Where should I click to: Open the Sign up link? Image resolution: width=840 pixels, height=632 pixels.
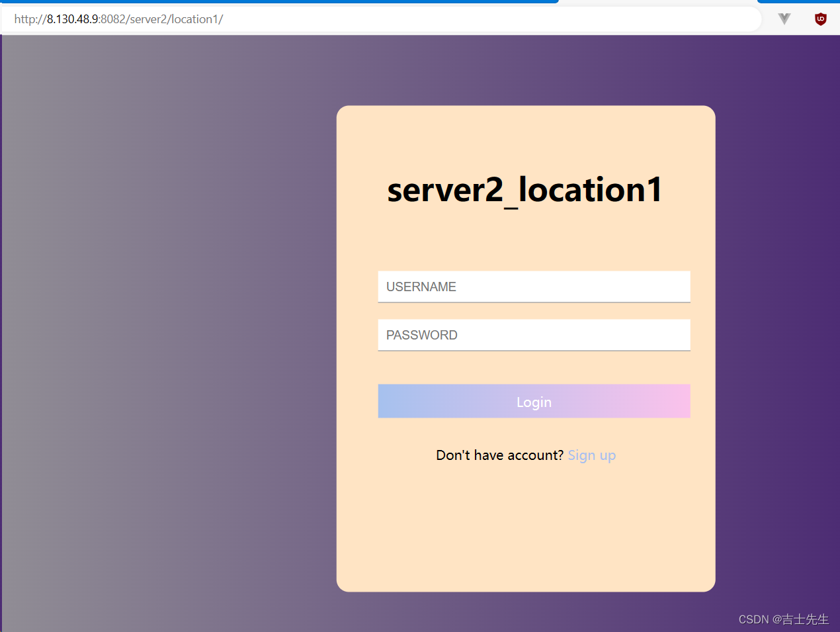tap(592, 455)
